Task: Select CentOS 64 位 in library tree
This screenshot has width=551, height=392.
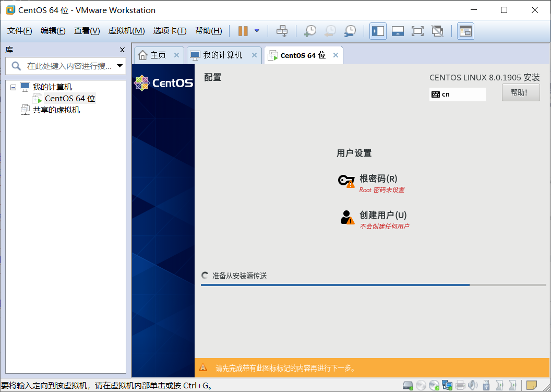Action: pos(70,99)
